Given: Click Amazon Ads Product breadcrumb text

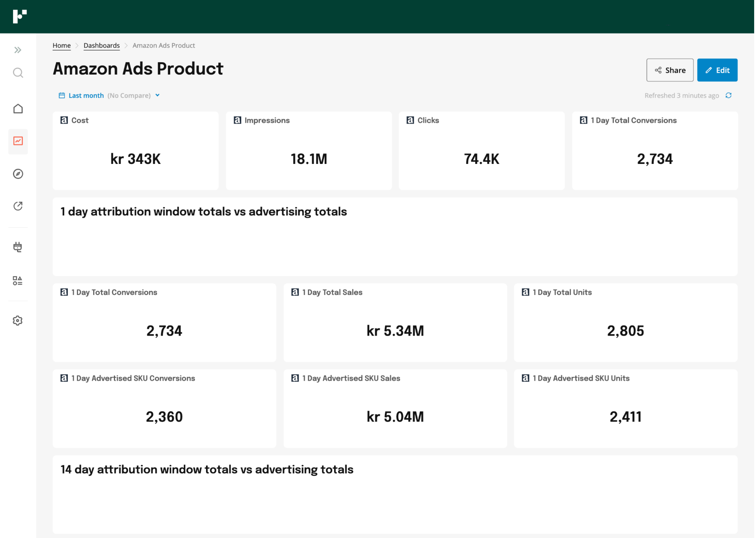Looking at the screenshot, I should [x=164, y=45].
